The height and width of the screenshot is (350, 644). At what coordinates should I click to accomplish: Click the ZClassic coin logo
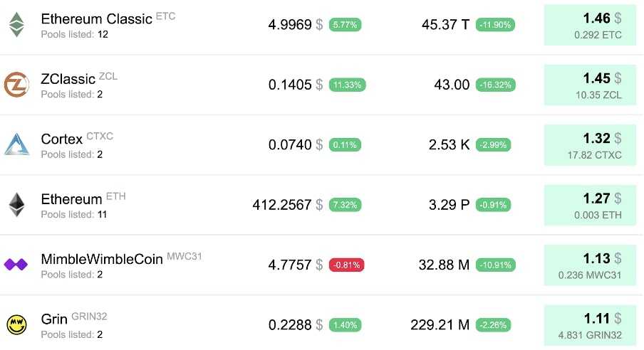tap(16, 85)
